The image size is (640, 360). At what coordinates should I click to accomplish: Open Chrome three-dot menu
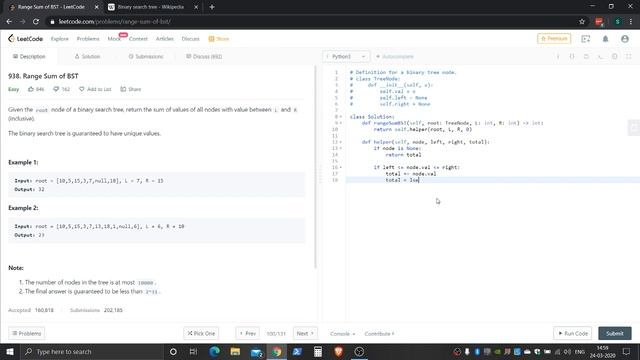click(631, 22)
